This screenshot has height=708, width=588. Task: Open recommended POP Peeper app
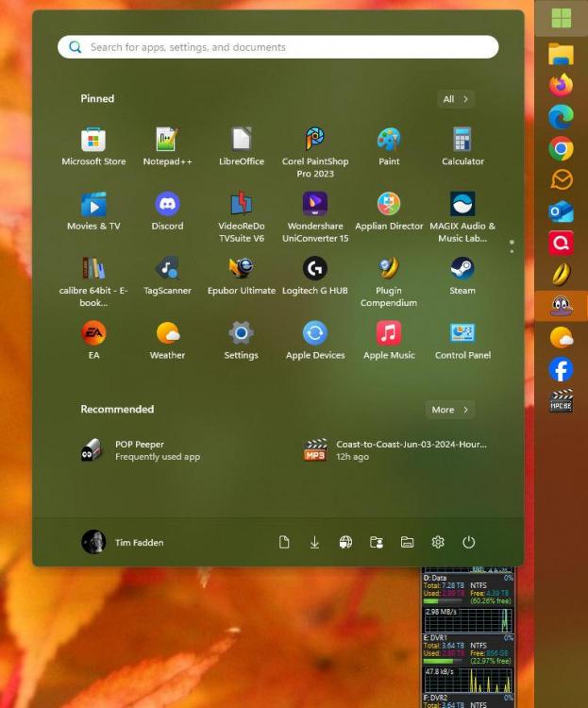[142, 450]
